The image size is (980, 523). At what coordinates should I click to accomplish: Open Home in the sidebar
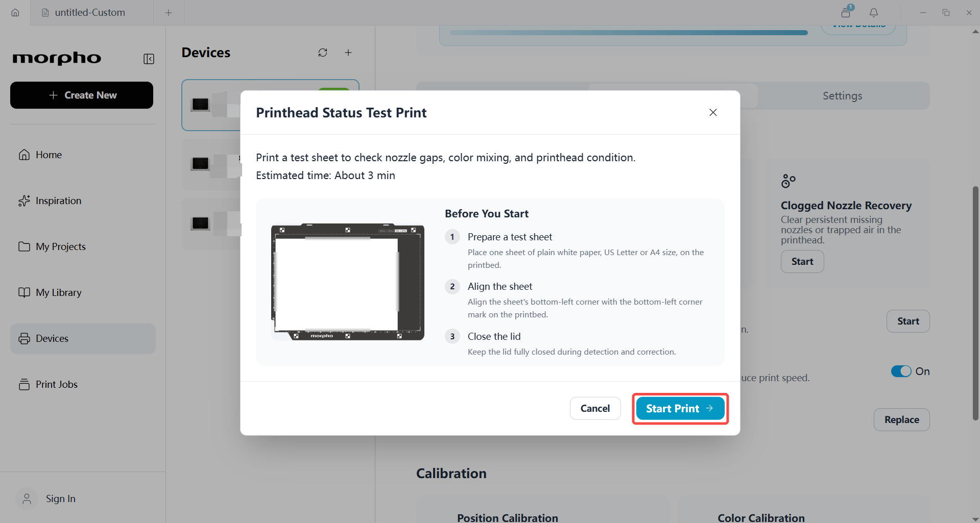(x=83, y=155)
